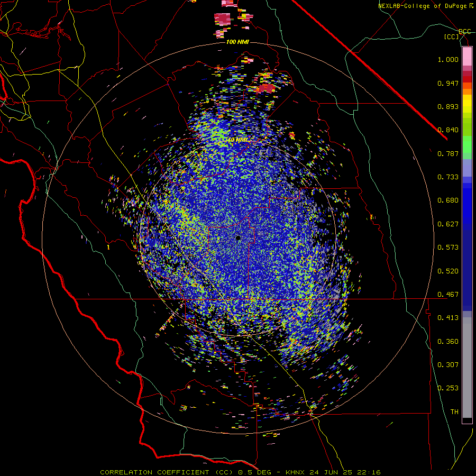Click the 24 JUN 25 date text

(x=331, y=472)
